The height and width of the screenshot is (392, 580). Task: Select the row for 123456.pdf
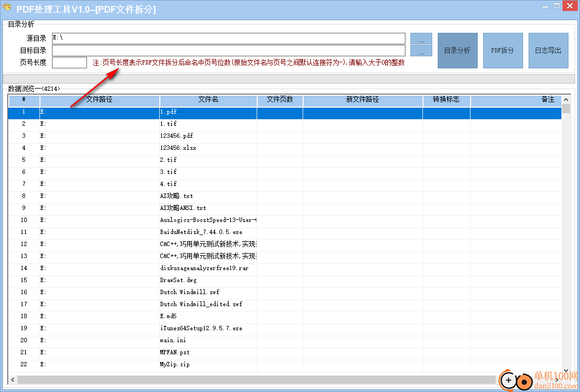click(285, 136)
